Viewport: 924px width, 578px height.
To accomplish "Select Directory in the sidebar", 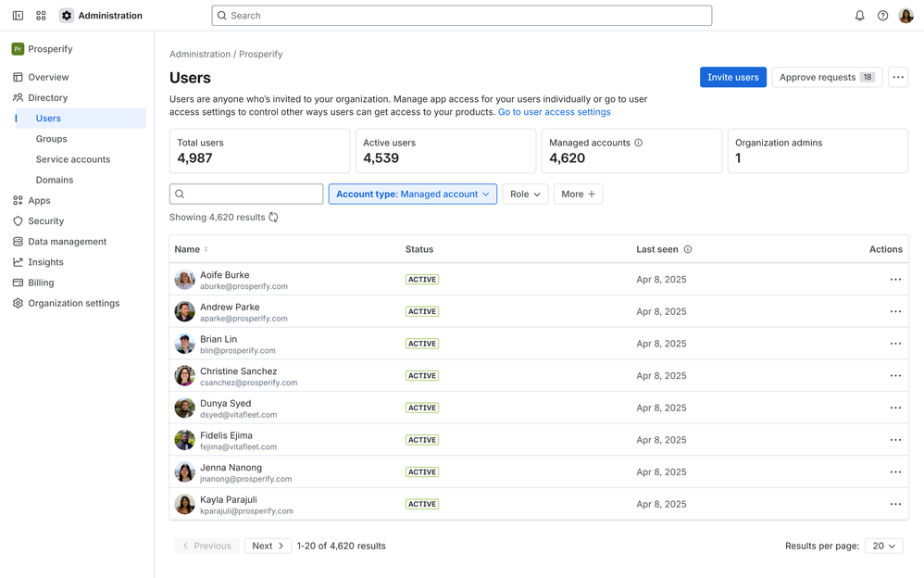I will click(x=48, y=98).
